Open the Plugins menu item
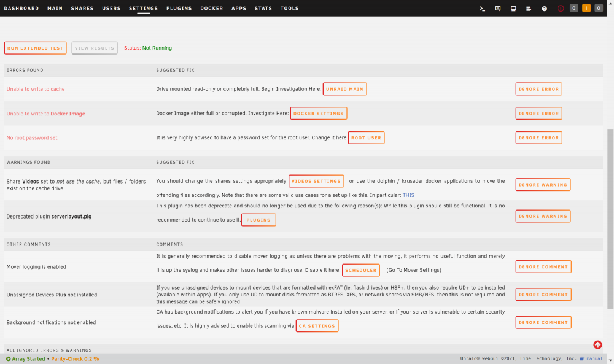Viewport: 614px width, 364px height. 179,8
